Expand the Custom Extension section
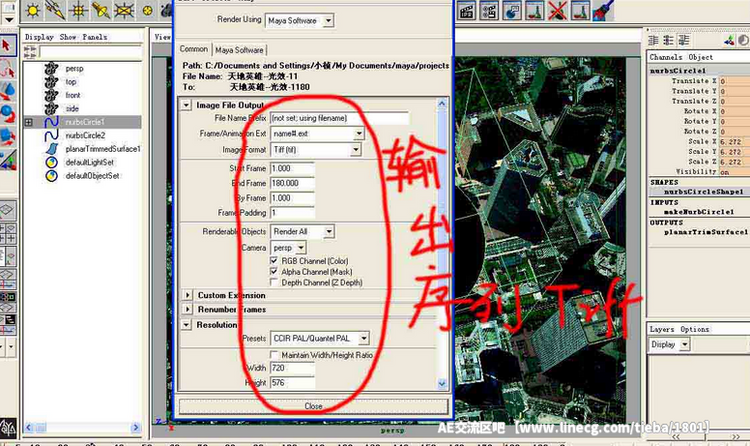The width and height of the screenshot is (750, 446). (188, 295)
